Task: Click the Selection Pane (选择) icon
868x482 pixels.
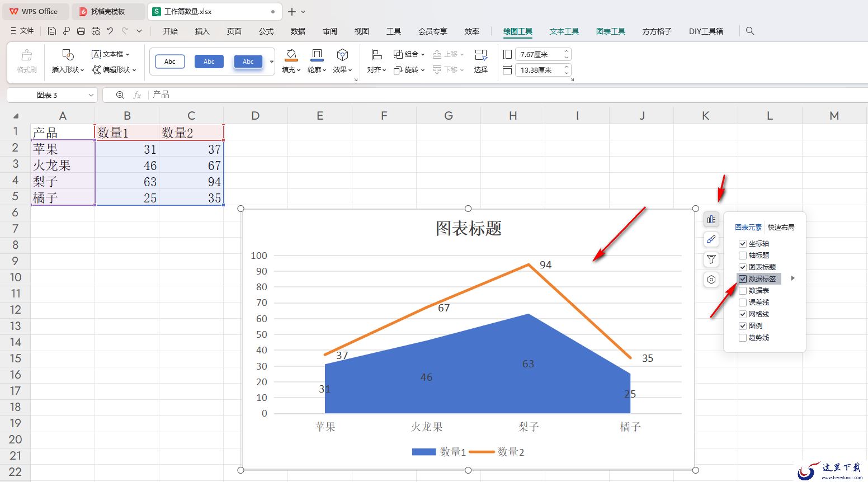Action: 481,55
